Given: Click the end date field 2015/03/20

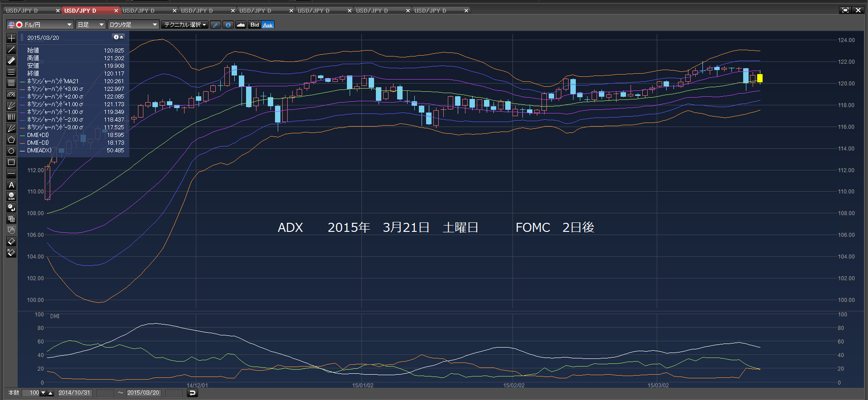Looking at the screenshot, I should [143, 393].
